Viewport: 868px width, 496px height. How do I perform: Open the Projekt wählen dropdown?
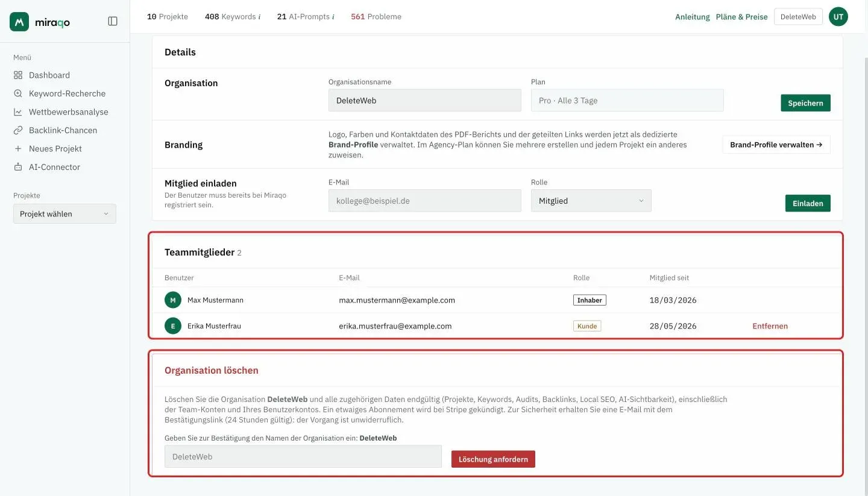(64, 214)
